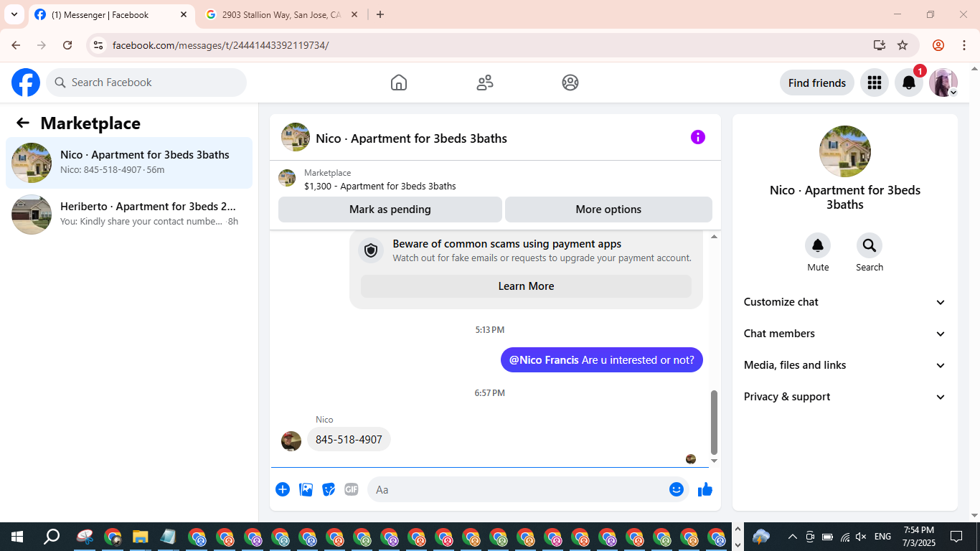980x551 pixels.
Task: Expand Media, files and links section
Action: click(845, 365)
